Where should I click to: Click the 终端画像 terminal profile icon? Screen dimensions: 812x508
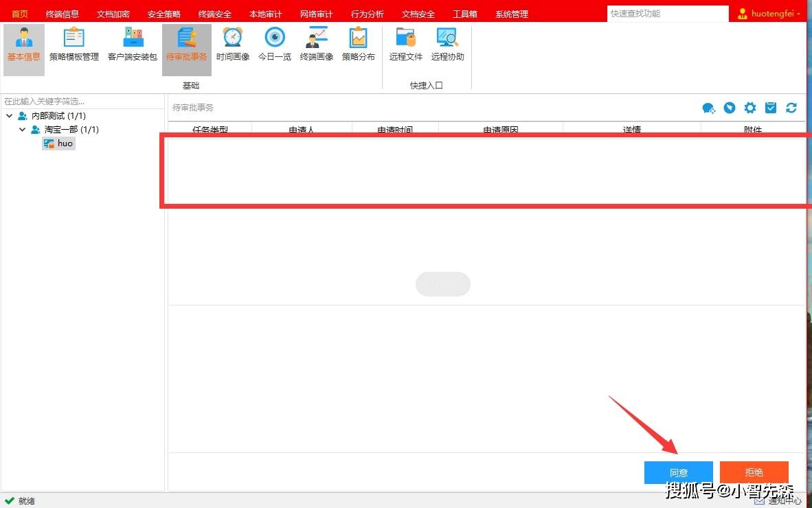317,45
